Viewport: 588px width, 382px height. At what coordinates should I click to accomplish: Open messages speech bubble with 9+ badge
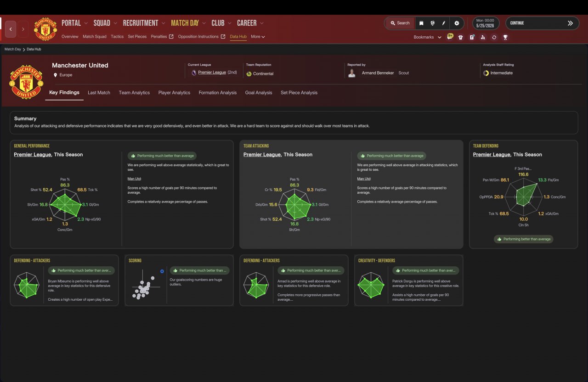point(450,37)
